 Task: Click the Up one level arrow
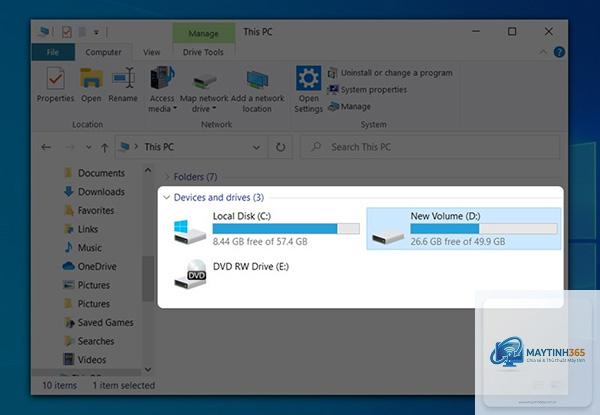[x=104, y=148]
